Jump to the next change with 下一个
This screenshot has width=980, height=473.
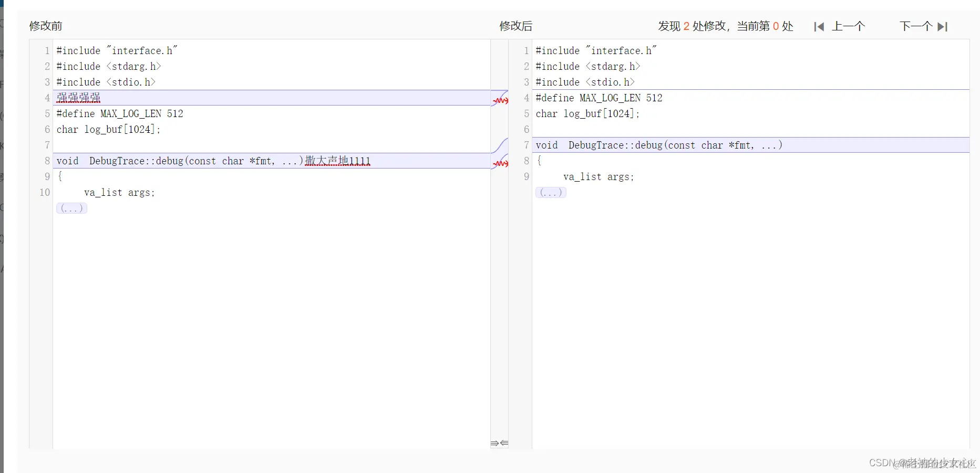923,26
